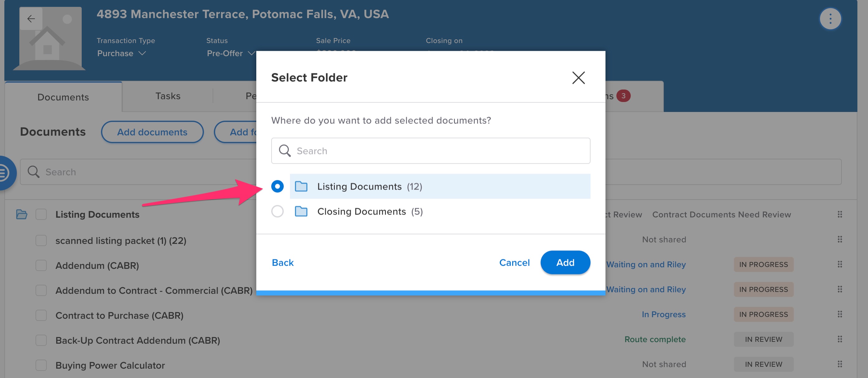868x378 pixels.
Task: Click the drag handle on the Listing Documents row
Action: pyautogui.click(x=839, y=215)
